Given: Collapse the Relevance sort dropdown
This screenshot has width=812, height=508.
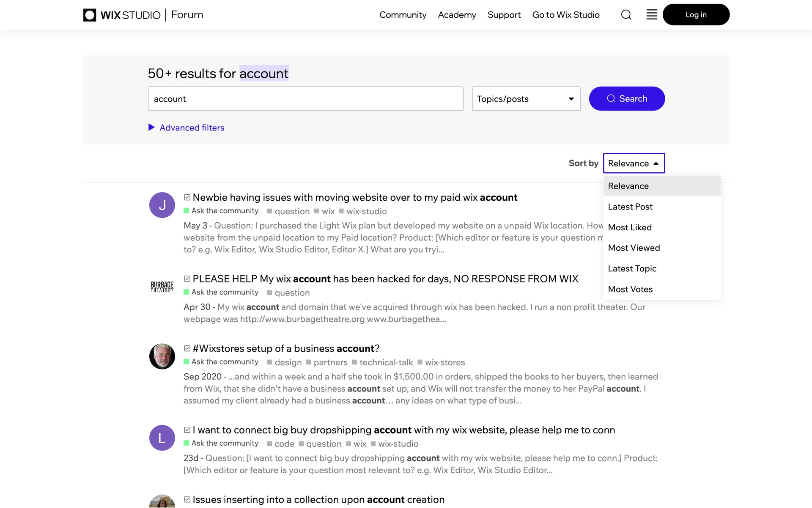Looking at the screenshot, I should [x=634, y=163].
